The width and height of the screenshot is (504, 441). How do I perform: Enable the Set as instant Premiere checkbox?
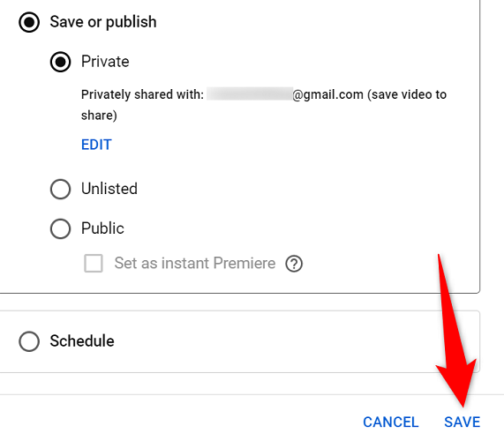pyautogui.click(x=94, y=264)
